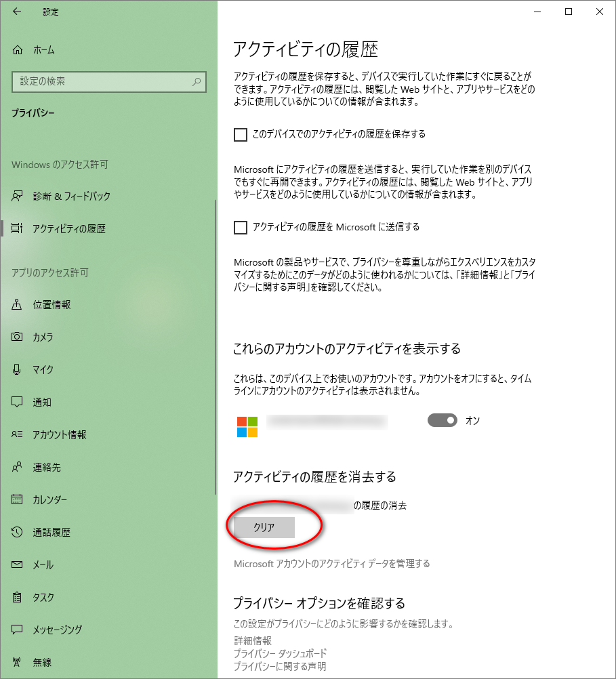This screenshot has width=616, height=679.
Task: Click the メール envelope icon
Action: [18, 565]
